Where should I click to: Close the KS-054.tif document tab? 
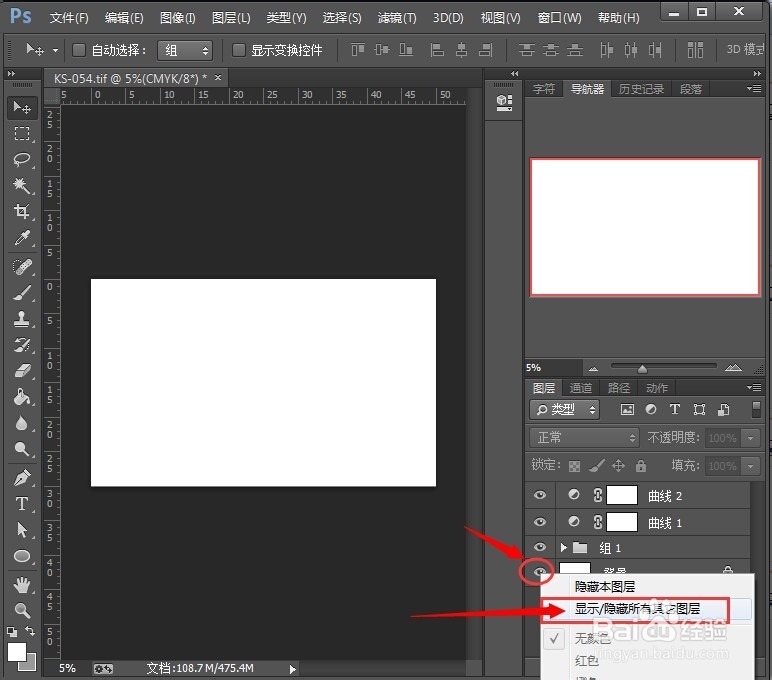click(x=218, y=77)
